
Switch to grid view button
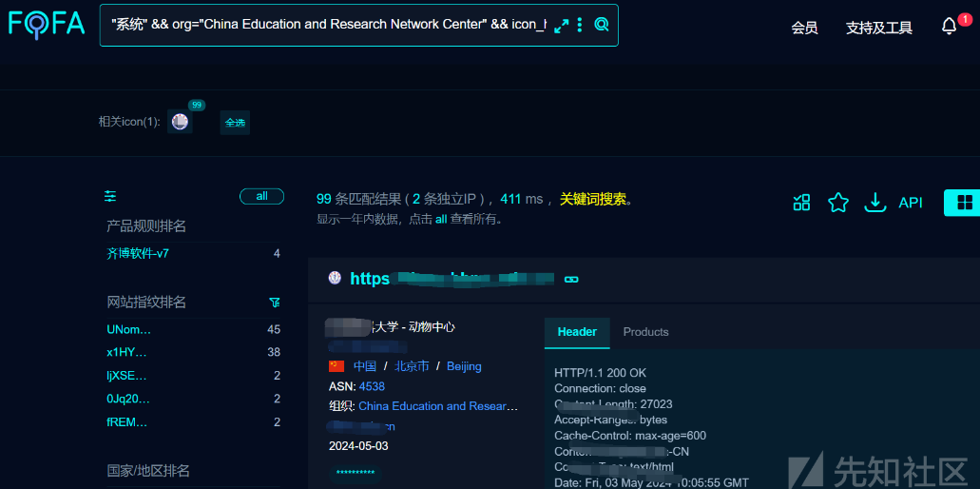point(962,203)
